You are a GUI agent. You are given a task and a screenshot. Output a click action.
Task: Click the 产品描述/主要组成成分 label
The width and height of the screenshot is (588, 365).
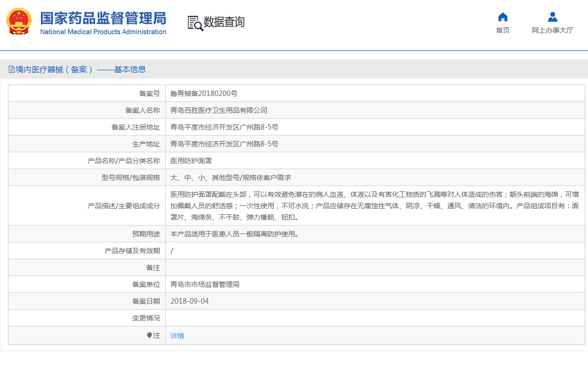[x=124, y=206]
